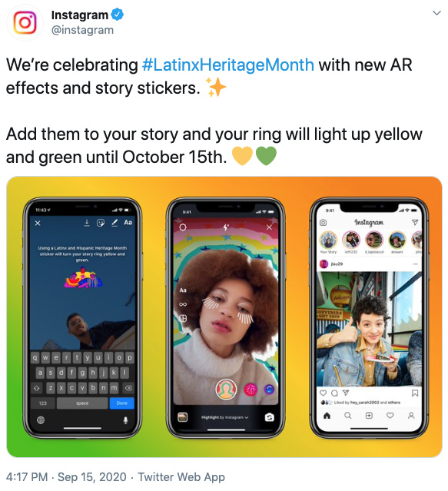This screenshot has width=448, height=491.
Task: Close the story editor with X icon
Action: pos(38,223)
